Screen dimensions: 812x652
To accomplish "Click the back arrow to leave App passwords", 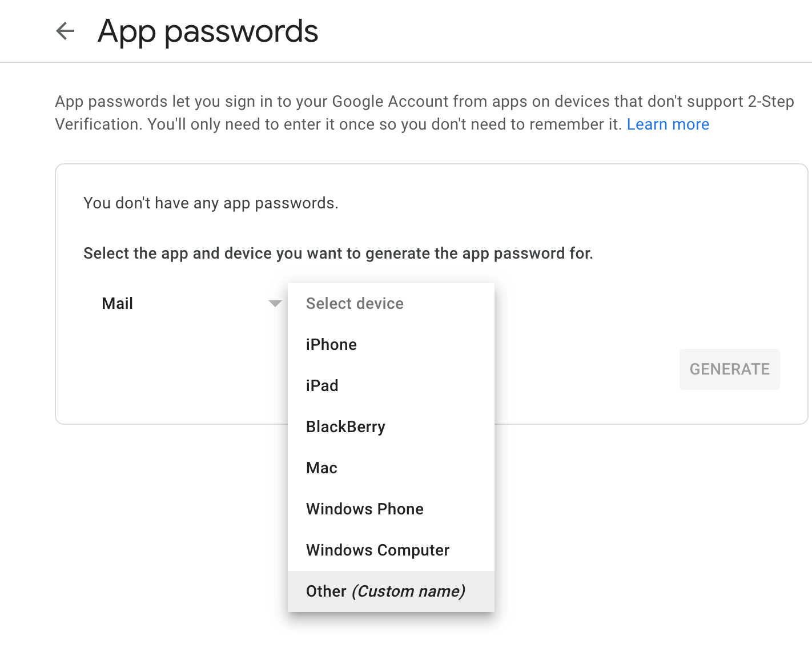I will [x=65, y=31].
